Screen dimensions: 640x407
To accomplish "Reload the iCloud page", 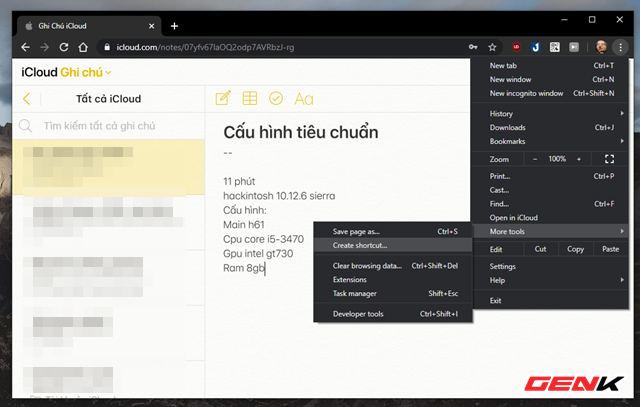I will [64, 47].
